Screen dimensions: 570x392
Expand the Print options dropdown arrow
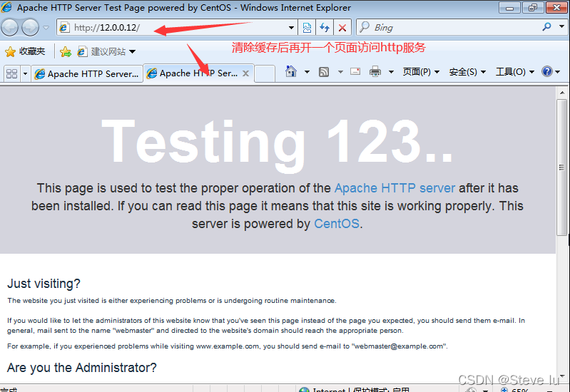click(x=391, y=72)
